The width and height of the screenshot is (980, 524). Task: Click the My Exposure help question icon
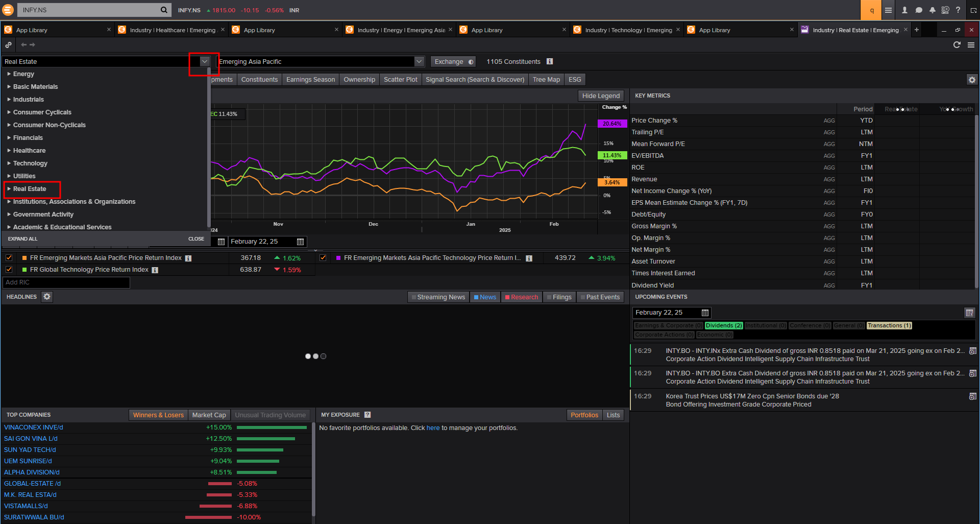coord(367,415)
